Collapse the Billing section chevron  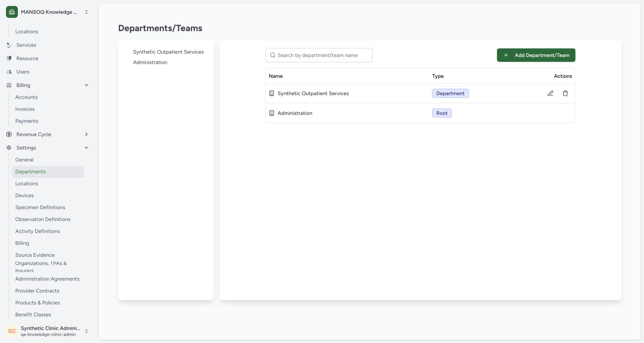pyautogui.click(x=86, y=85)
